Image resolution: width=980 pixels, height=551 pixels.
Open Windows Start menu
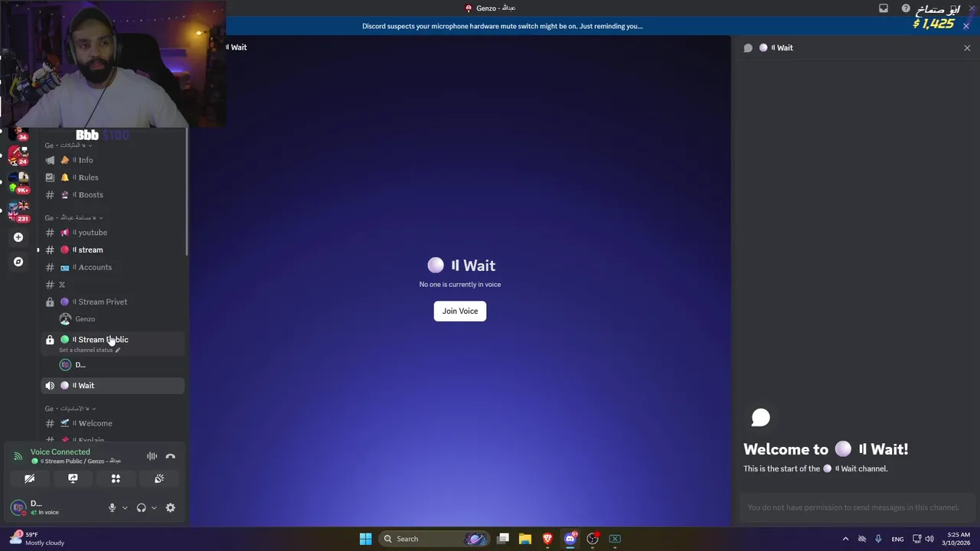[x=365, y=539]
